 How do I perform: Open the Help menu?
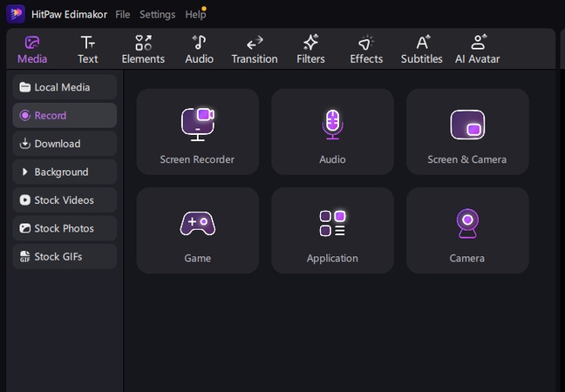[x=195, y=15]
